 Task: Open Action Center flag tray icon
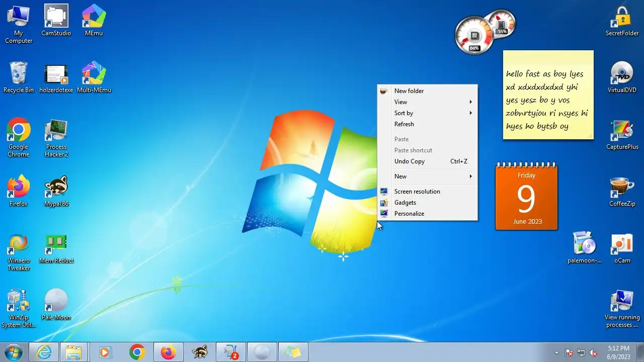[569, 352]
